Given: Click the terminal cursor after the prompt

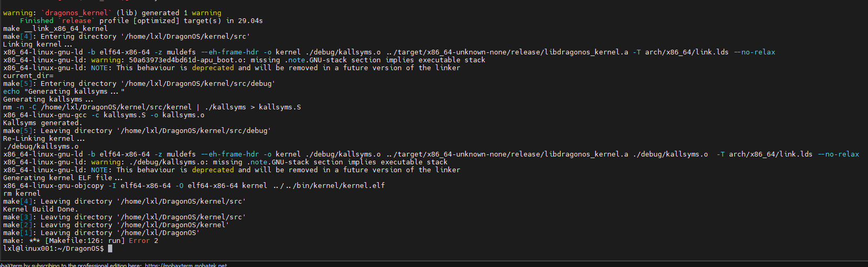Looking at the screenshot, I should click(110, 249).
